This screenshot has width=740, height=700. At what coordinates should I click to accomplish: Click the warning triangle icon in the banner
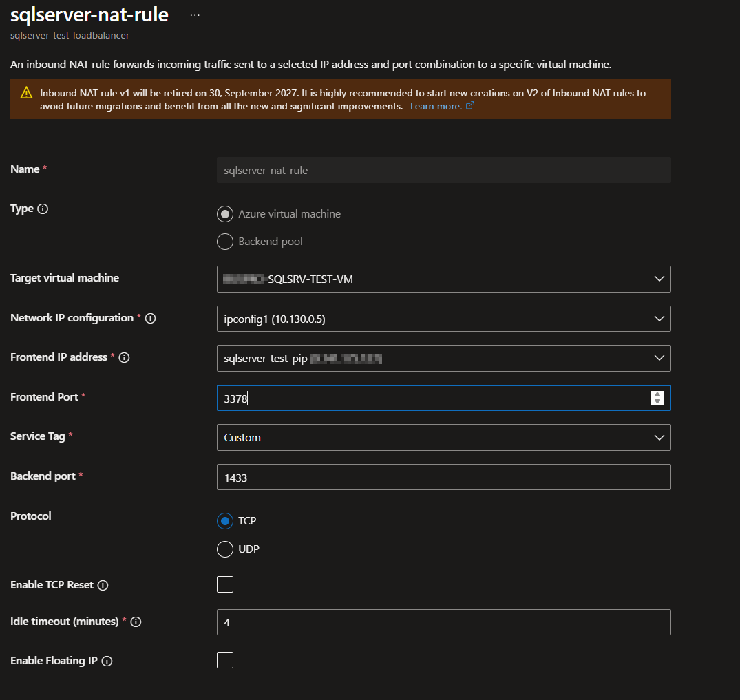[26, 93]
